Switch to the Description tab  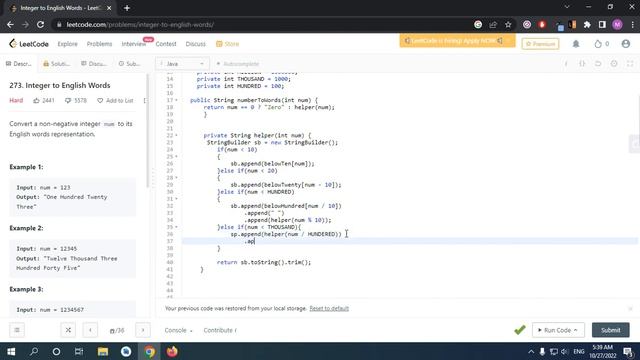[19, 64]
